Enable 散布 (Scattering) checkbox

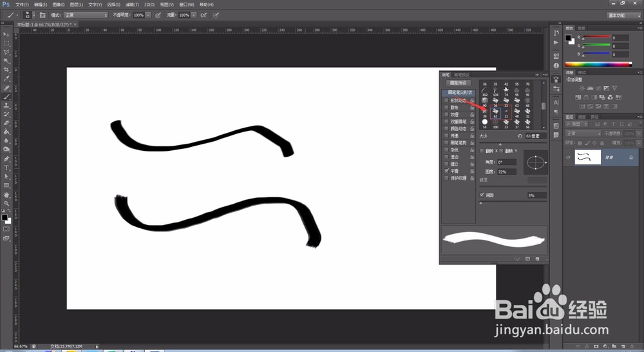point(446,107)
